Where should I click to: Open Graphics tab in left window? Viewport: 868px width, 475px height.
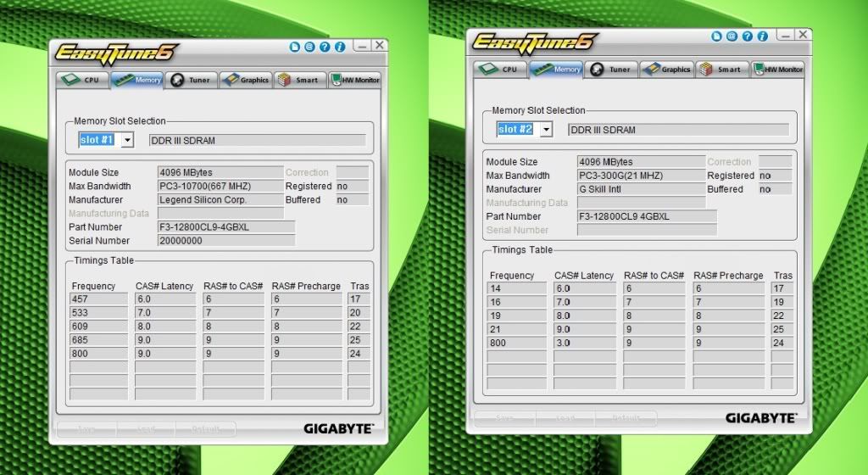246,80
